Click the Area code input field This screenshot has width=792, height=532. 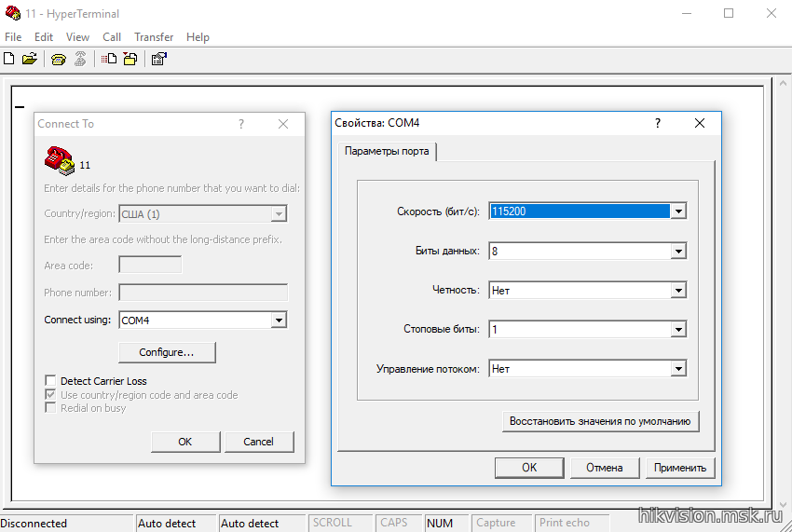(150, 265)
